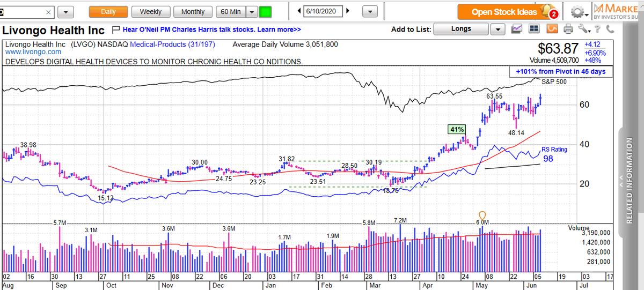Visit the www.livongo.com link

click(x=33, y=52)
